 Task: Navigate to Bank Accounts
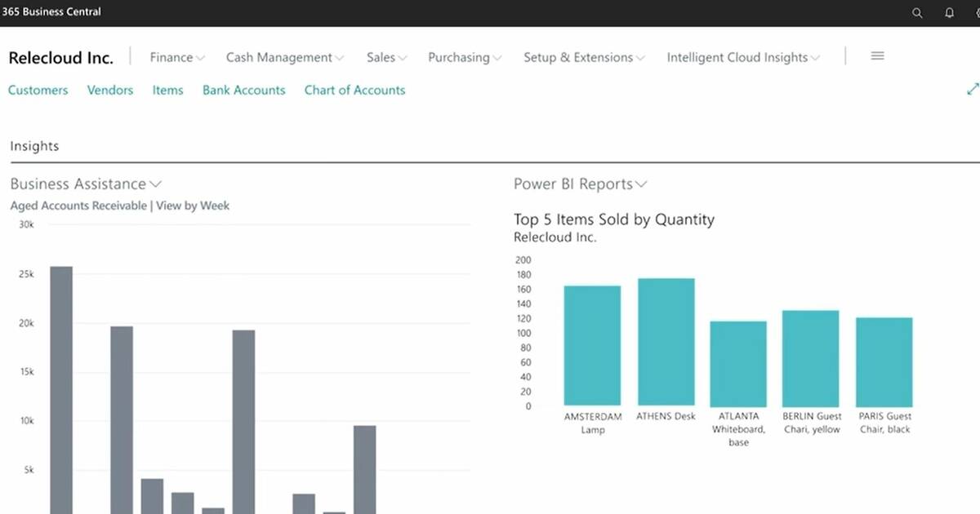click(x=244, y=90)
